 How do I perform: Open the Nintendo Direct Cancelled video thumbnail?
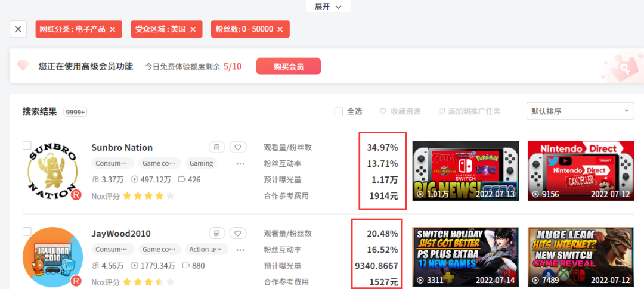point(581,171)
